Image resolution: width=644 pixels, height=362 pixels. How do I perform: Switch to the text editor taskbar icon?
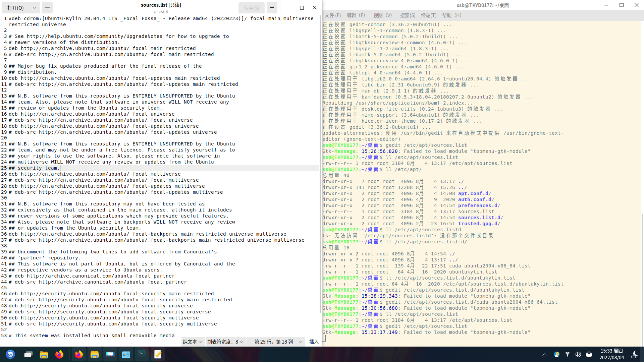click(158, 354)
